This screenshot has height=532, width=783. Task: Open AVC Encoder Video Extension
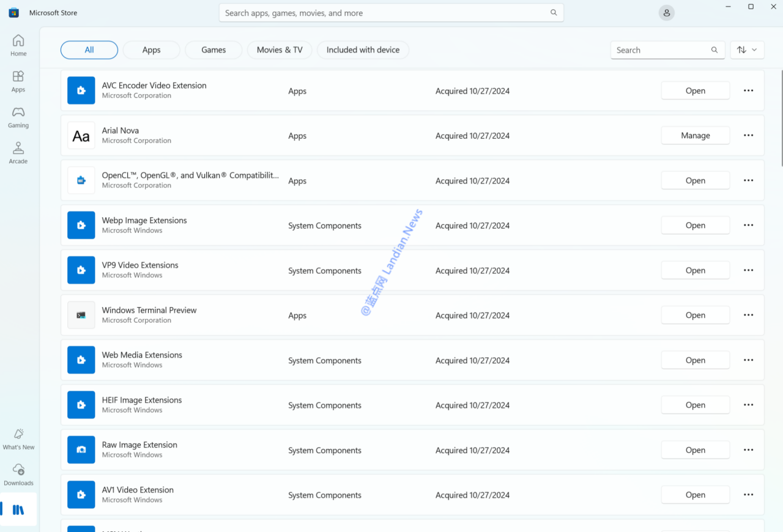coord(695,91)
